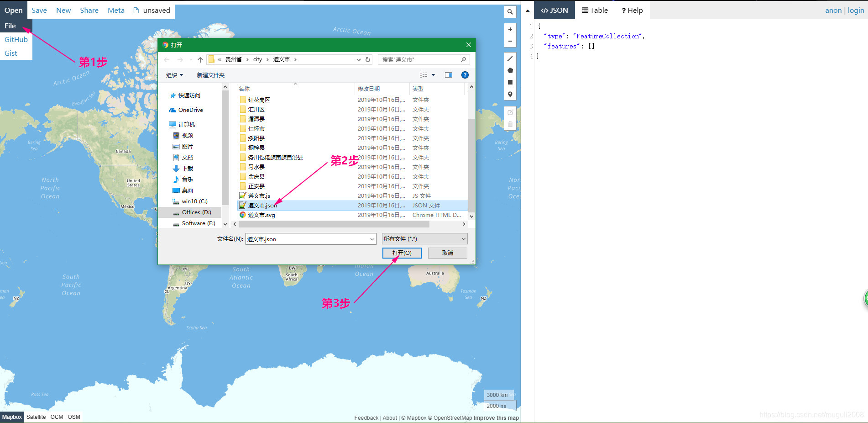
Task: Click the delete layers trash icon
Action: [510, 124]
